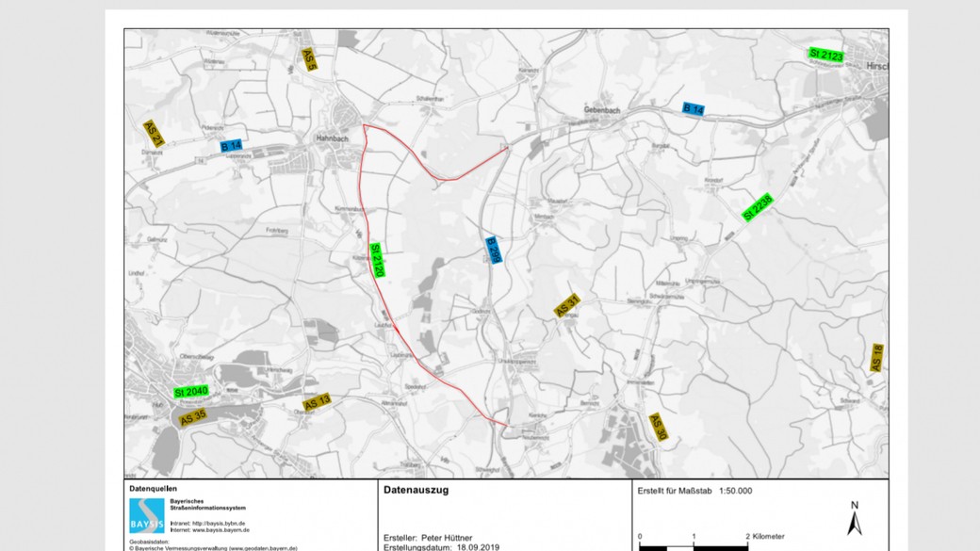The image size is (980, 551).
Task: Click the green St 2120 road label
Action: pyautogui.click(x=377, y=260)
